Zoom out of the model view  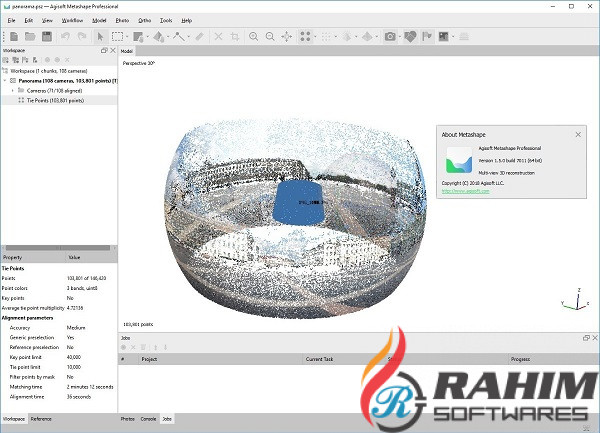(x=270, y=37)
